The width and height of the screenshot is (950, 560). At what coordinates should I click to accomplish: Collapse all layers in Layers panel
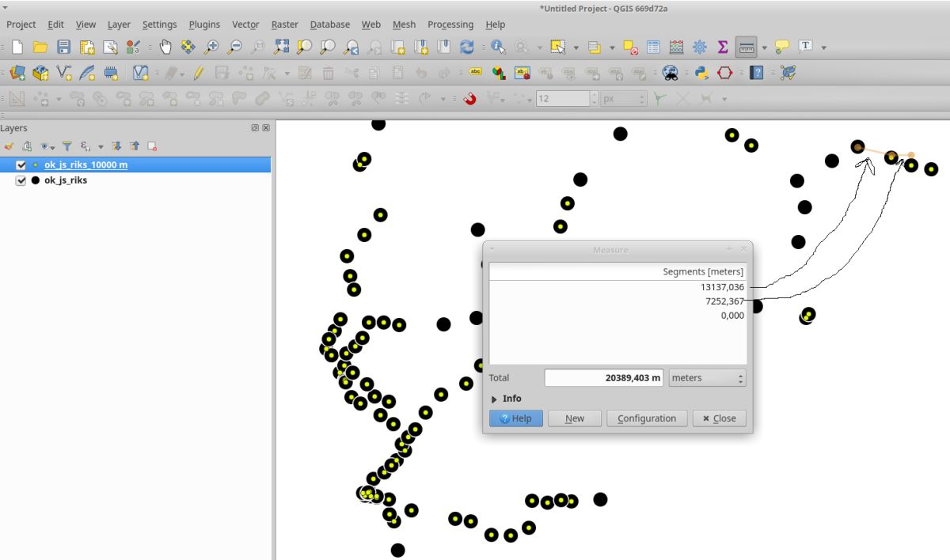pyautogui.click(x=135, y=146)
